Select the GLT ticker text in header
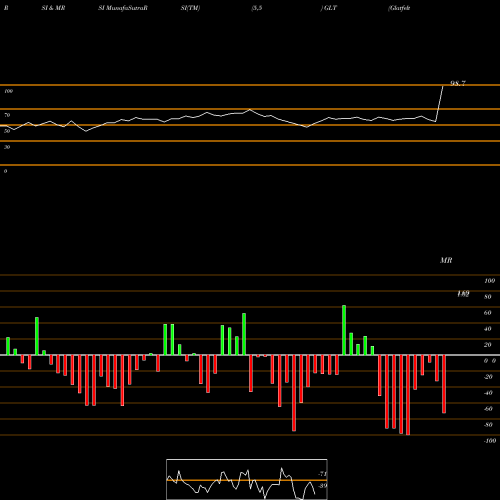500x500 pixels. pyautogui.click(x=330, y=8)
